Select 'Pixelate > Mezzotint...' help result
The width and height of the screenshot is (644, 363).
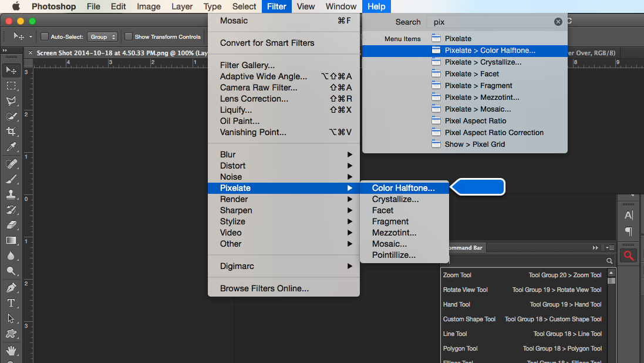[x=465, y=98]
